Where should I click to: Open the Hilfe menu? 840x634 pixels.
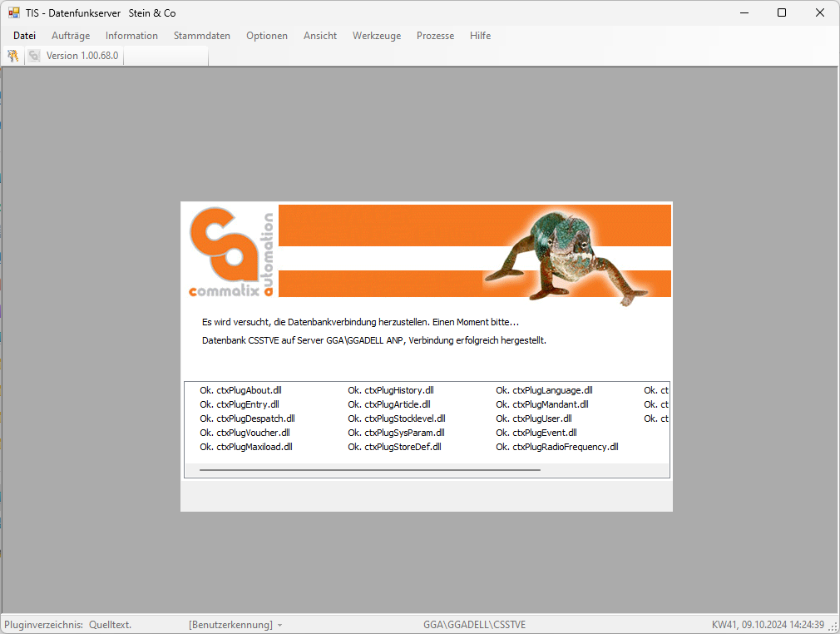(x=481, y=36)
